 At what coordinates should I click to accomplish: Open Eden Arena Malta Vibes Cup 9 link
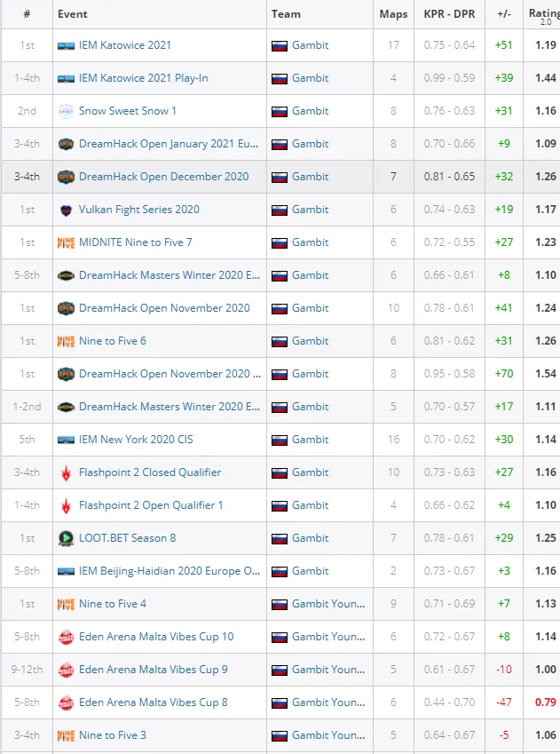pos(154,670)
